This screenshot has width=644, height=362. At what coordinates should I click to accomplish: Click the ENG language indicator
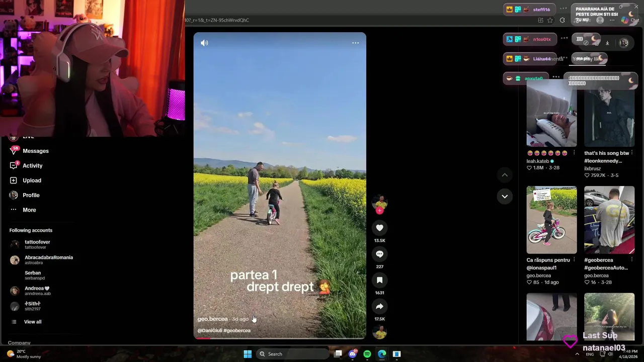point(589,354)
